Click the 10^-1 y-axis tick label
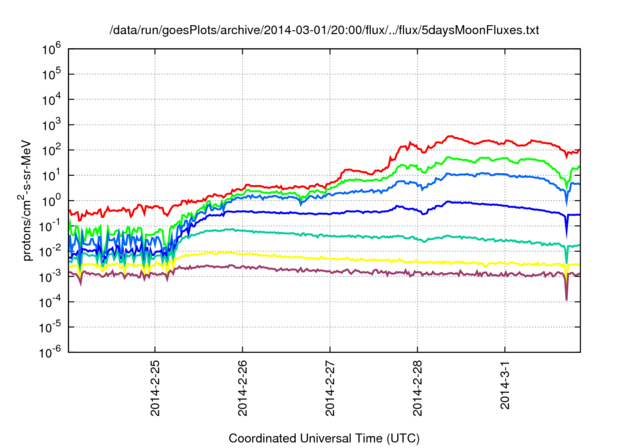The height and width of the screenshot is (448, 640). coord(51,226)
